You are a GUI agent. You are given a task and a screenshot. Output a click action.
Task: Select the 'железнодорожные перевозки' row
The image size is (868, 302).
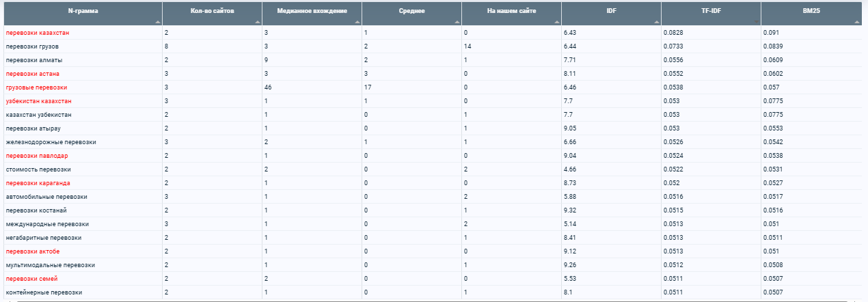[434, 142]
